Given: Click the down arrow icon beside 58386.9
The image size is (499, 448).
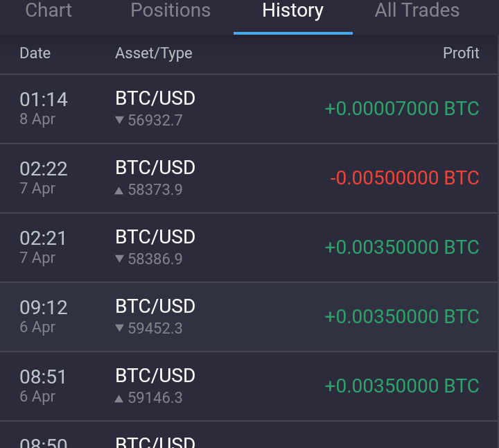Looking at the screenshot, I should (119, 259).
